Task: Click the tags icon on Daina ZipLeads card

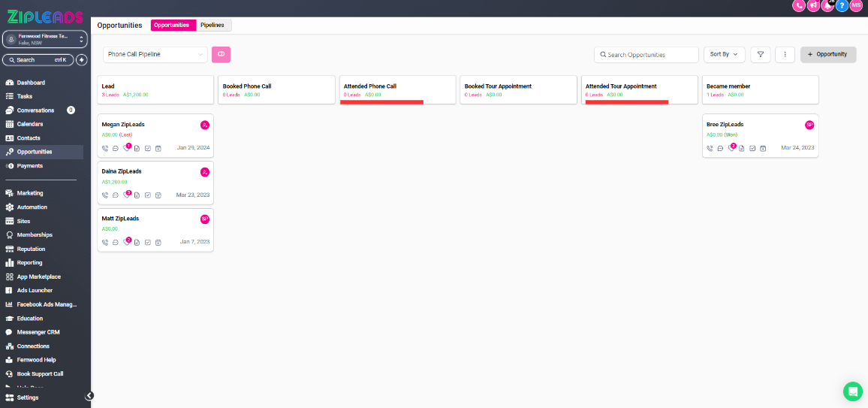Action: click(x=126, y=195)
